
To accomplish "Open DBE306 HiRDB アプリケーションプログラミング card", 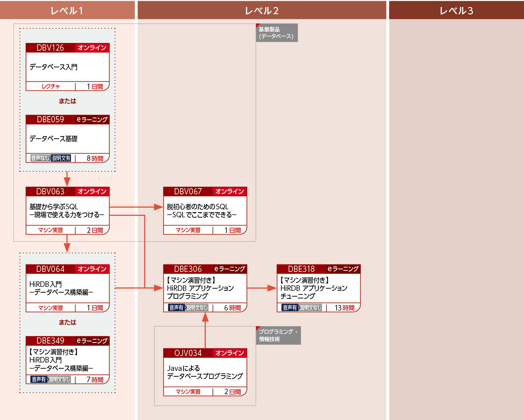I will 205,288.
